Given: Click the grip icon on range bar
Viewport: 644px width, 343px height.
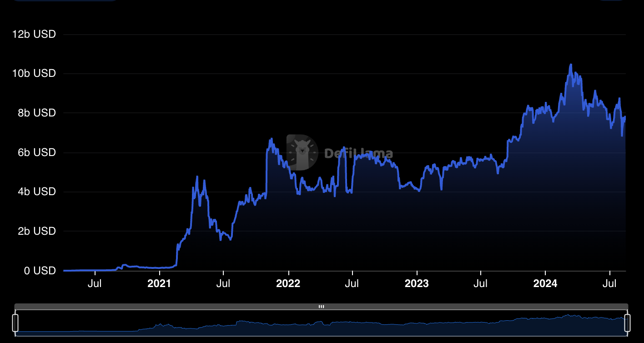Looking at the screenshot, I should [x=321, y=307].
